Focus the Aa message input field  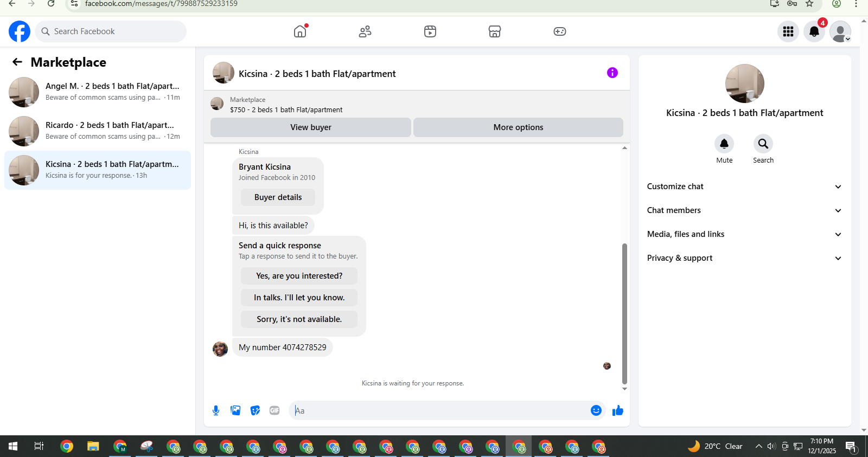tap(441, 410)
